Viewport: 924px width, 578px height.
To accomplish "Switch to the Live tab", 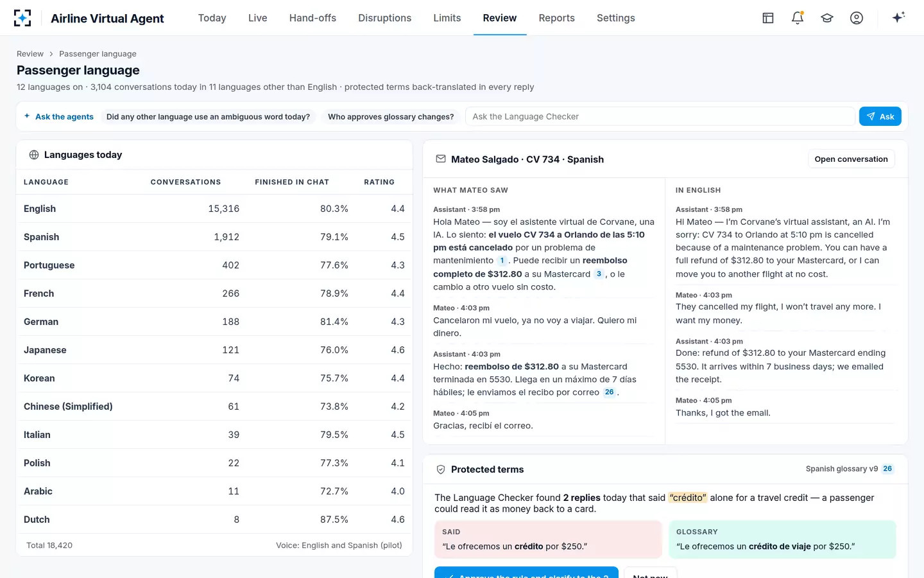I will tap(257, 18).
